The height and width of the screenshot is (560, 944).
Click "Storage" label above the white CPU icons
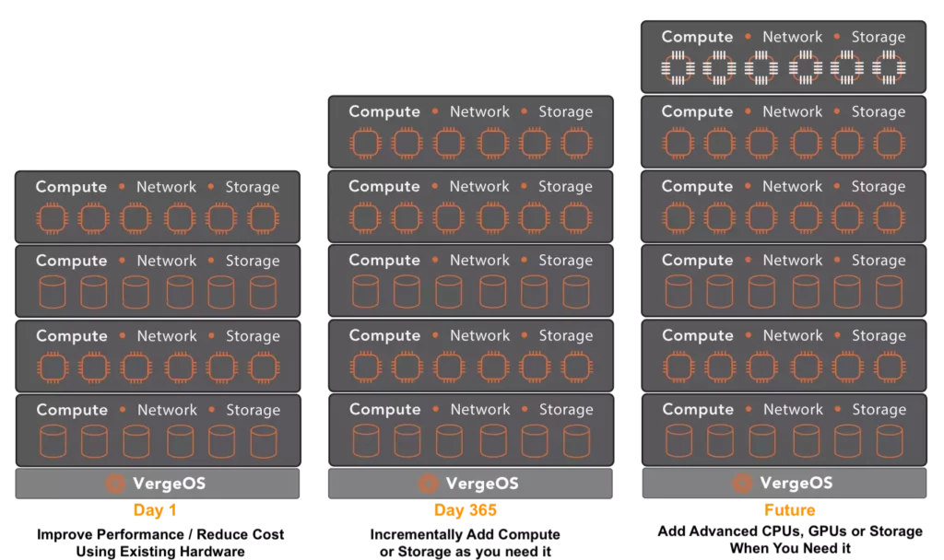coord(879,38)
